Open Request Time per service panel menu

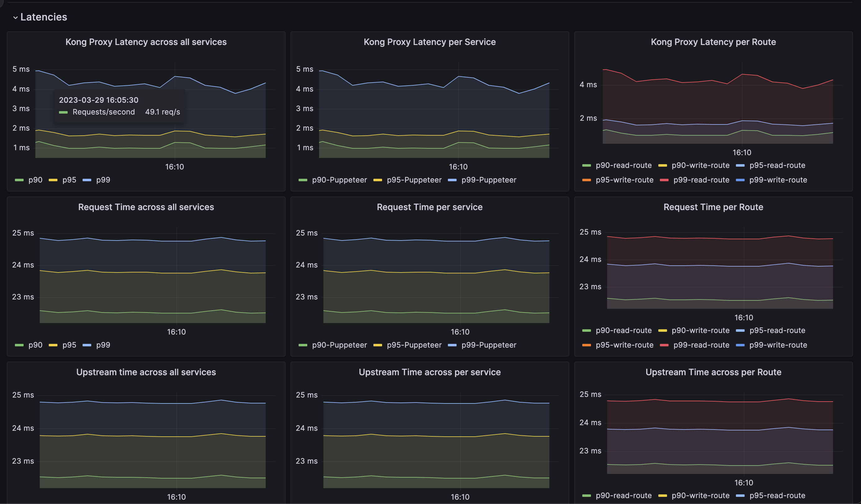(430, 207)
